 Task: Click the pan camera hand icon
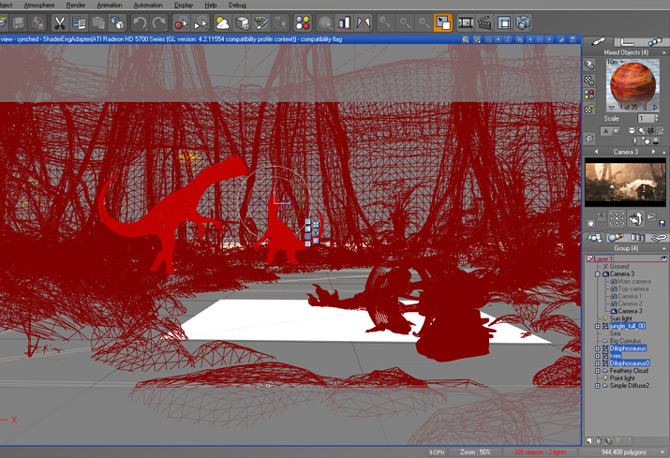click(x=590, y=223)
